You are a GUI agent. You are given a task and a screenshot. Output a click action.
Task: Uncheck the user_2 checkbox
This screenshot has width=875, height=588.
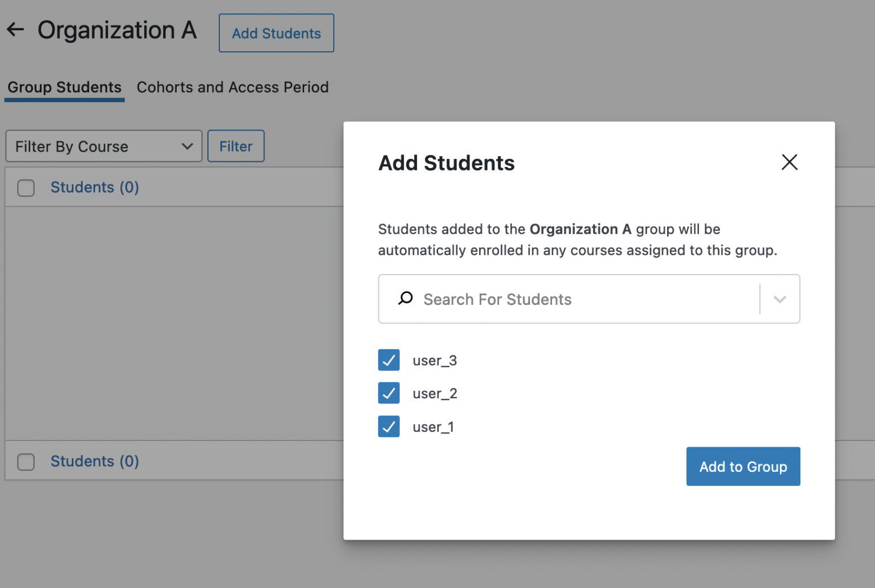click(389, 393)
